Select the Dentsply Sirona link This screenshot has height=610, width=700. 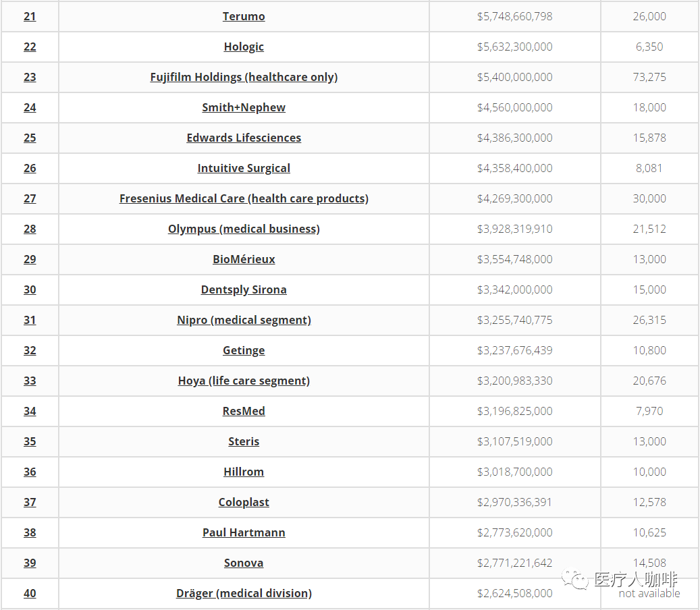[x=244, y=289]
